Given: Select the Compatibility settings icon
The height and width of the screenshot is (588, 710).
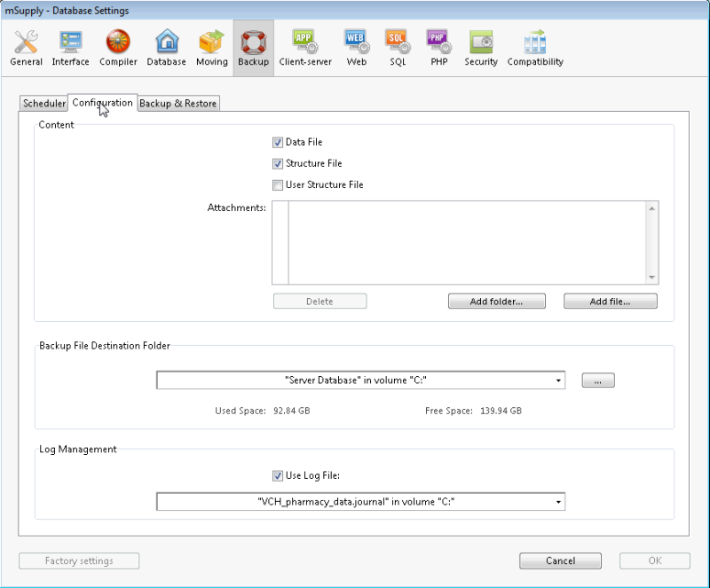Looking at the screenshot, I should tap(534, 46).
